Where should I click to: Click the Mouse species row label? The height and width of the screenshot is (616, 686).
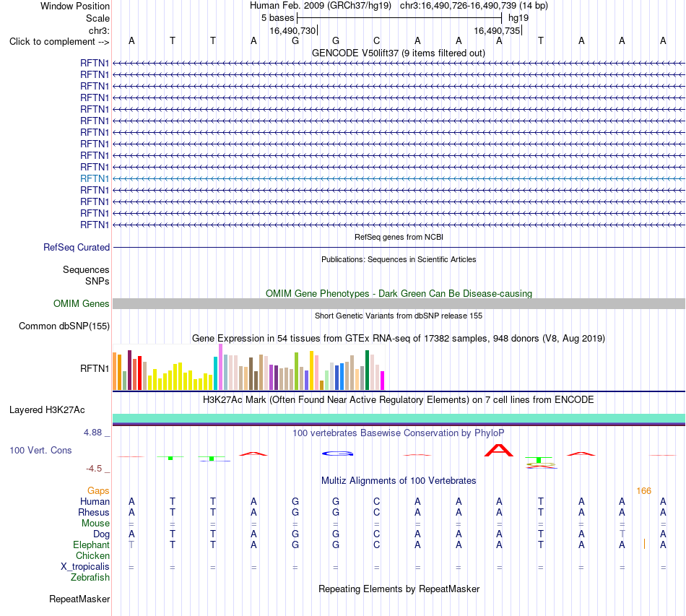pyautogui.click(x=95, y=524)
